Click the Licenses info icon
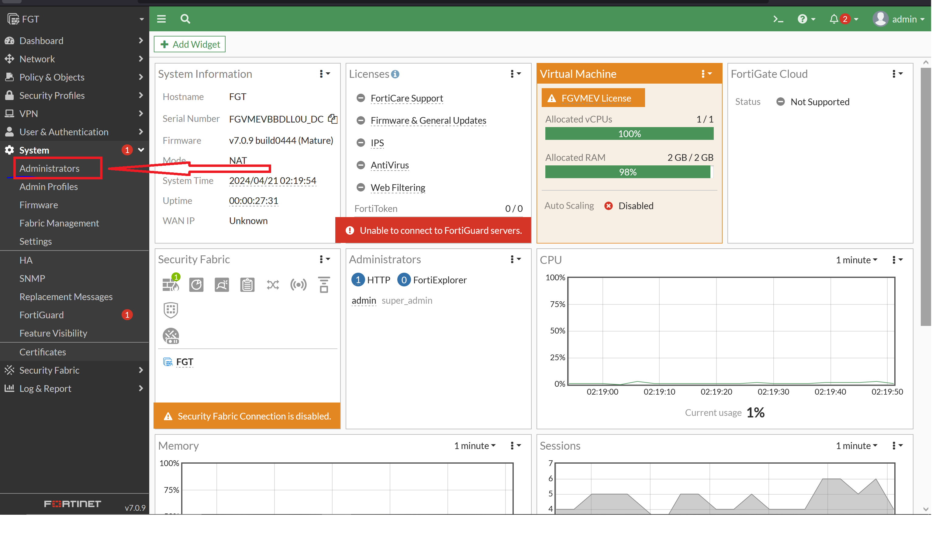 pyautogui.click(x=395, y=74)
